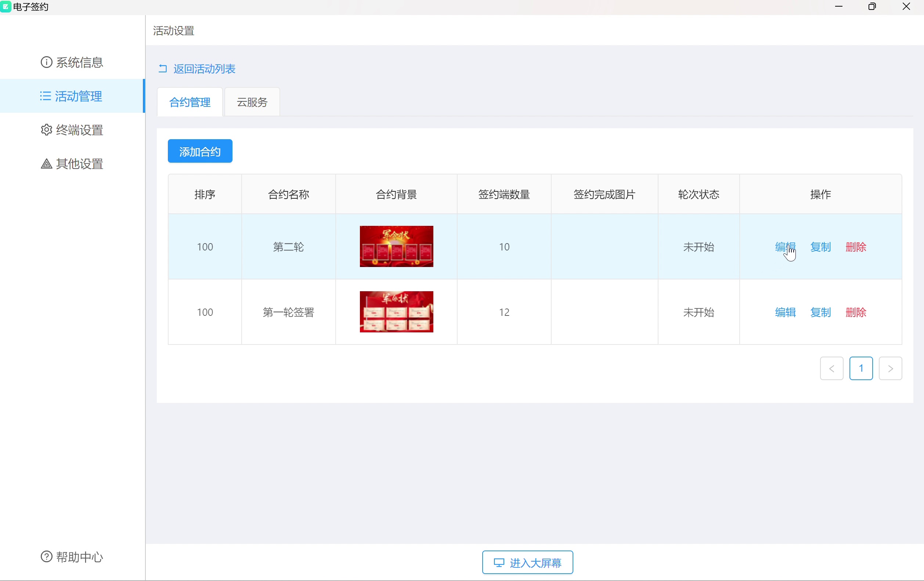Click the signing count cell 10

click(504, 247)
